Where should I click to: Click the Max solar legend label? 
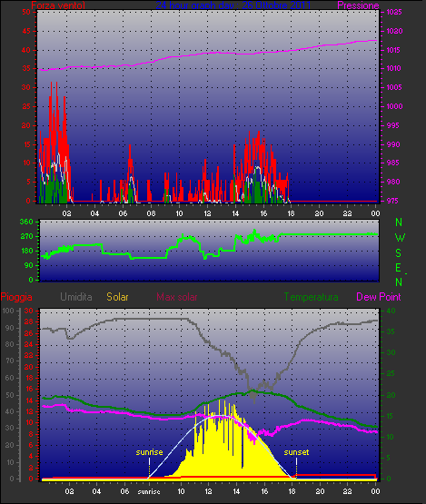click(177, 297)
